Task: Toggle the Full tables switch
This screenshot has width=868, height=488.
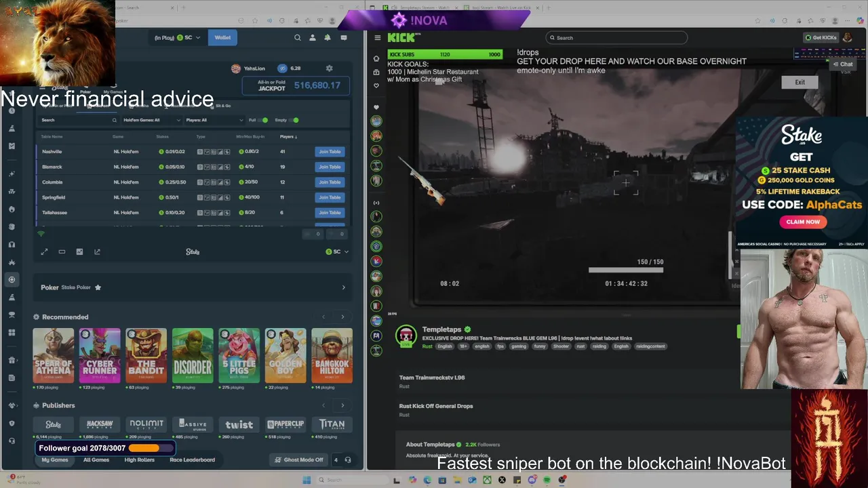Action: tap(262, 120)
